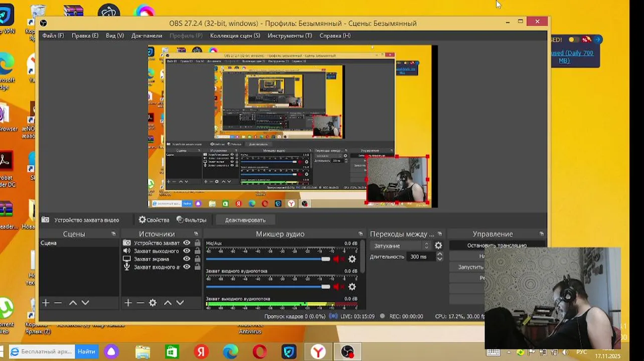
Task: Hide the Захват входного source
Action: tap(187, 267)
